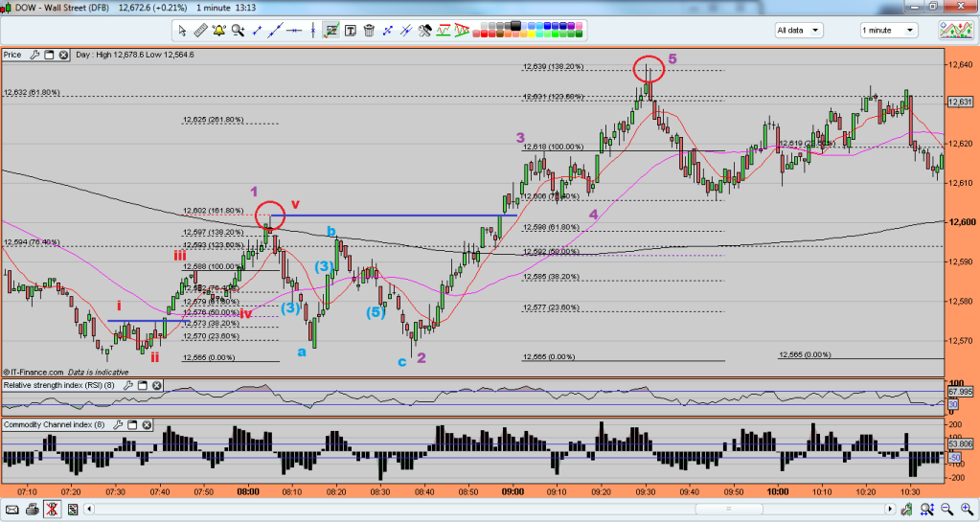Click the 12,639 (138.20%) Fibonacci label

point(553,66)
